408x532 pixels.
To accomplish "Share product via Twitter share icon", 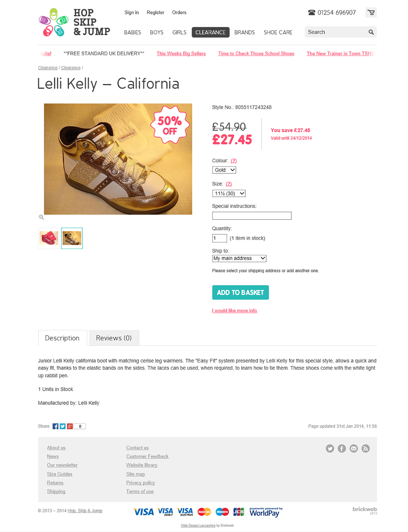I will click(63, 426).
